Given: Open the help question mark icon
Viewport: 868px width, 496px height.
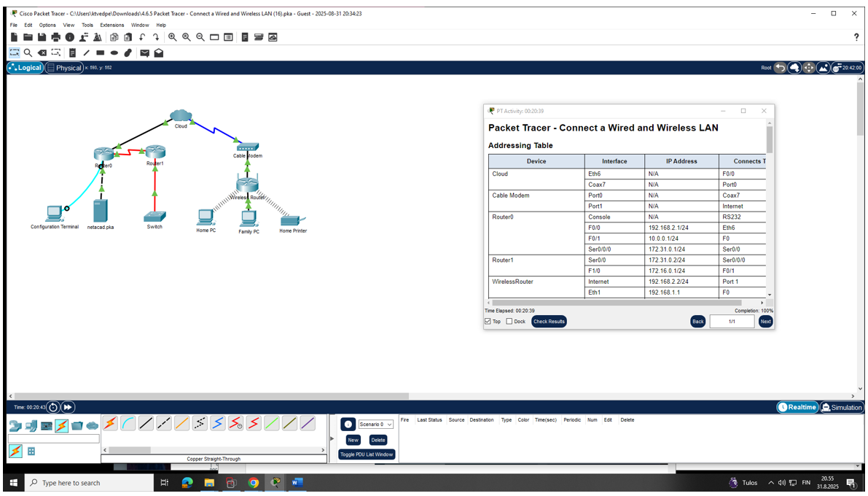Looking at the screenshot, I should pyautogui.click(x=856, y=37).
